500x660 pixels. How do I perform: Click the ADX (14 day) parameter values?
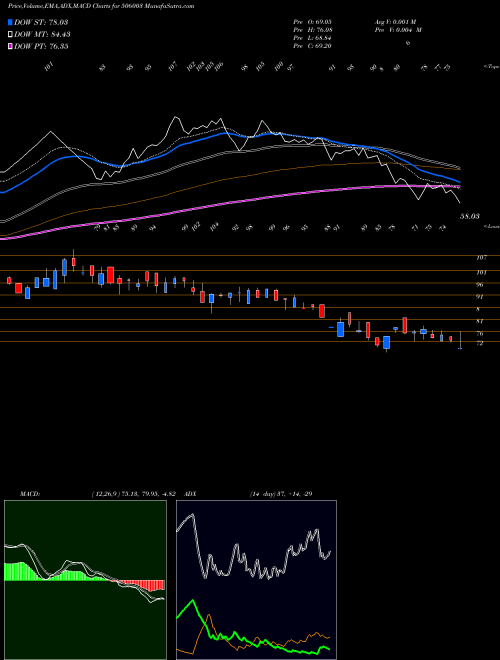point(281,494)
